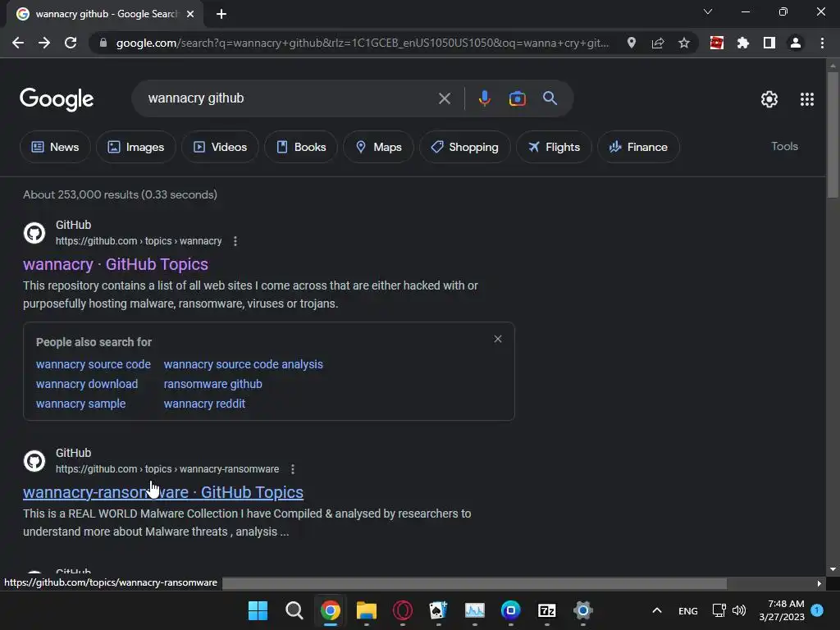Filter results by Videos
Screen dimensions: 840x630
(x=220, y=147)
